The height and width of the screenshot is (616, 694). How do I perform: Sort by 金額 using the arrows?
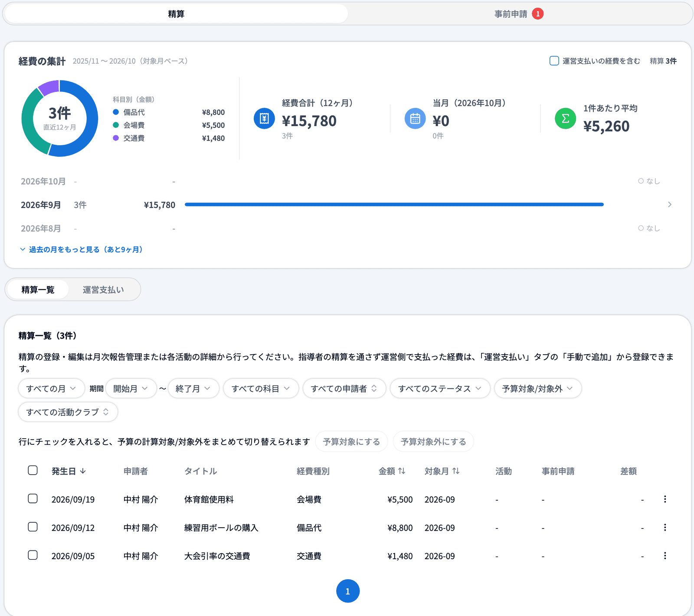click(x=402, y=471)
